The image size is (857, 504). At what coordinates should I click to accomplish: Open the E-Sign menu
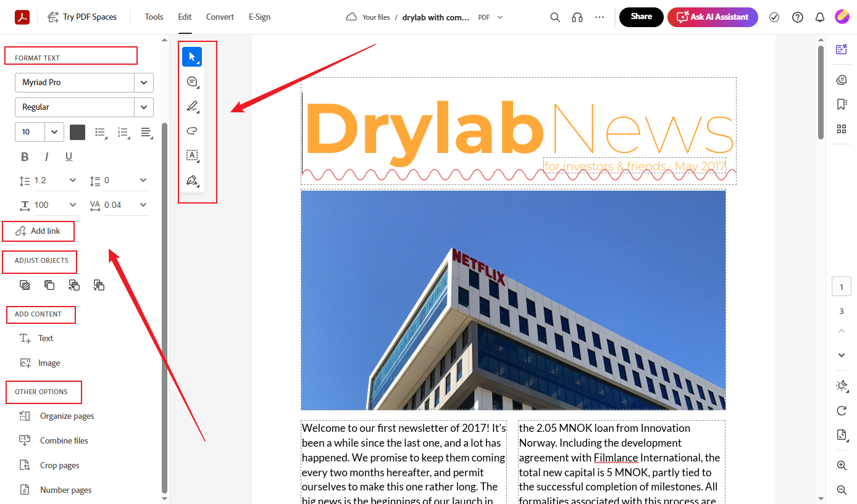259,17
